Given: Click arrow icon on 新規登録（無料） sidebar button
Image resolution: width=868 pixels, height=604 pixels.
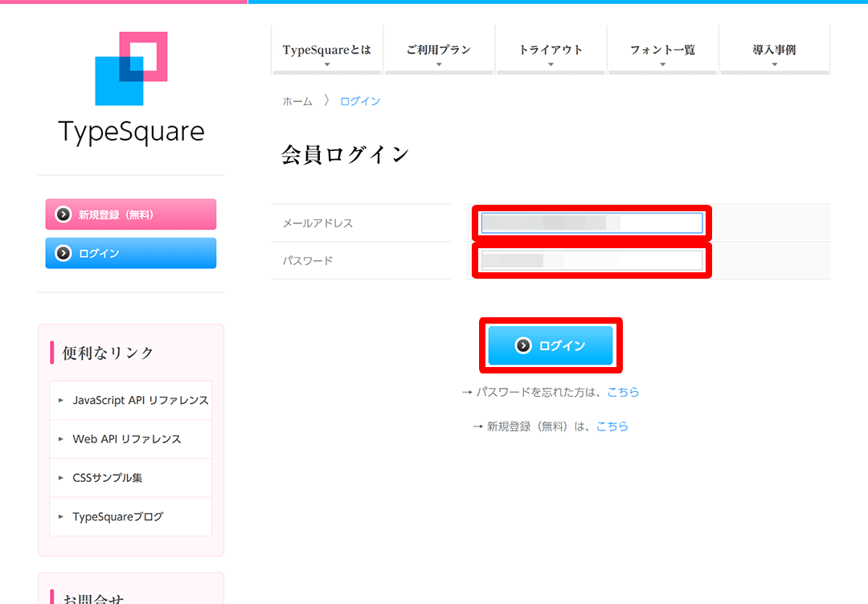Looking at the screenshot, I should click(63, 214).
